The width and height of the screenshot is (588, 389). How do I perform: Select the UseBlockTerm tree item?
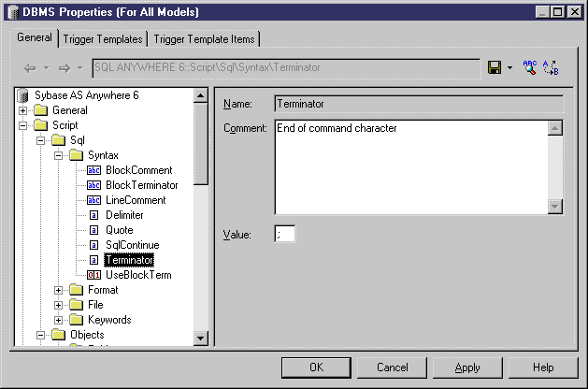point(138,275)
